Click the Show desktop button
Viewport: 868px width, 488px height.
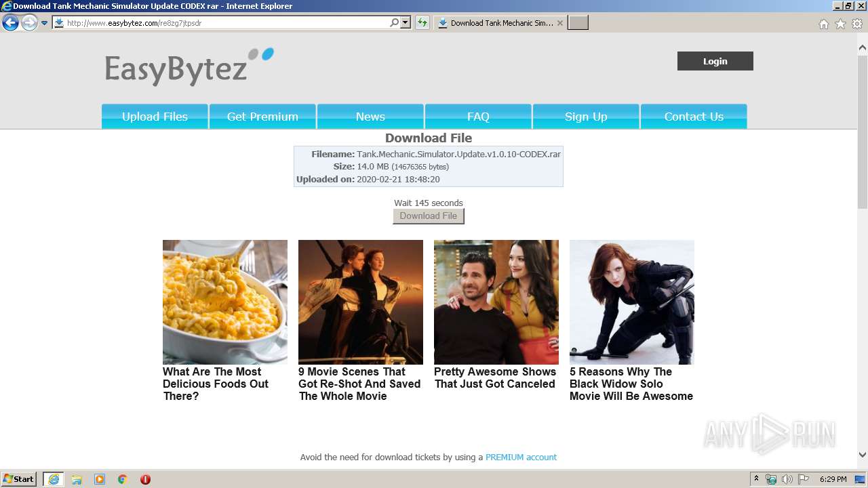pos(860,479)
